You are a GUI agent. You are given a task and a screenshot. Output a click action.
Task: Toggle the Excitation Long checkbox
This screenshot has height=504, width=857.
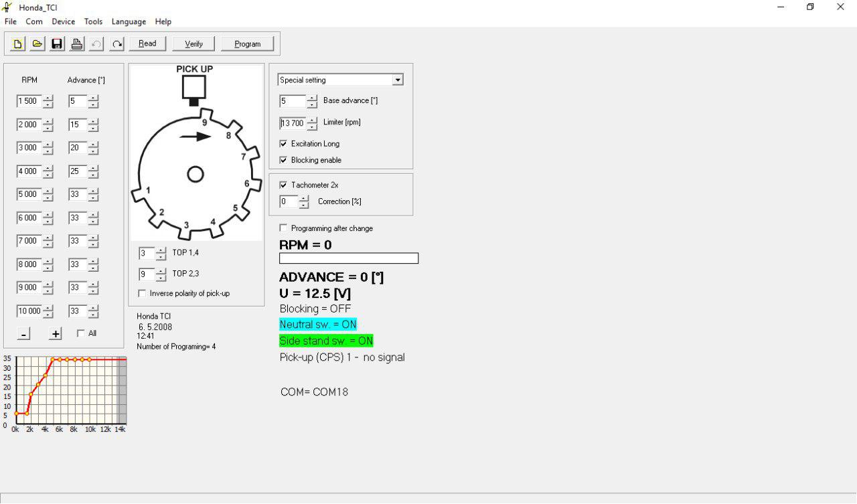pos(283,144)
